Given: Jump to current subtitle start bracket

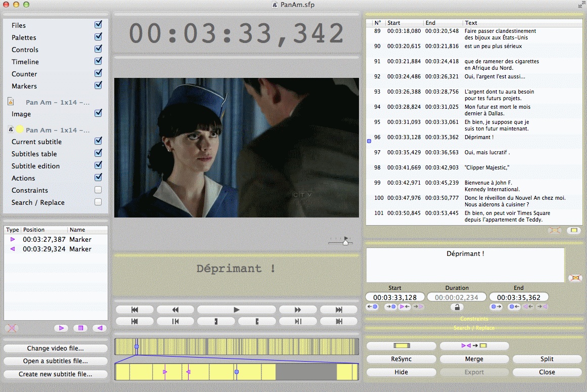Looking at the screenshot, I should coord(216,321).
